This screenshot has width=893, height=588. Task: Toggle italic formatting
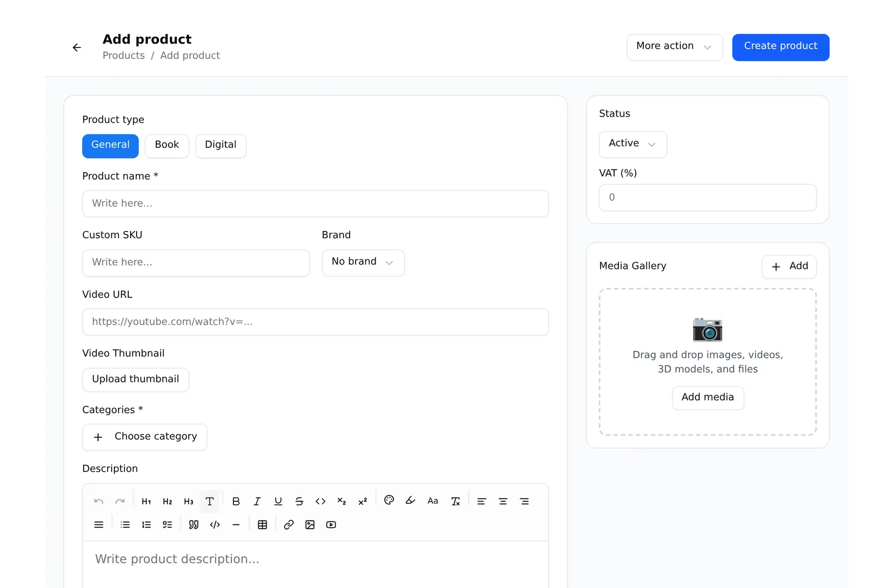257,502
